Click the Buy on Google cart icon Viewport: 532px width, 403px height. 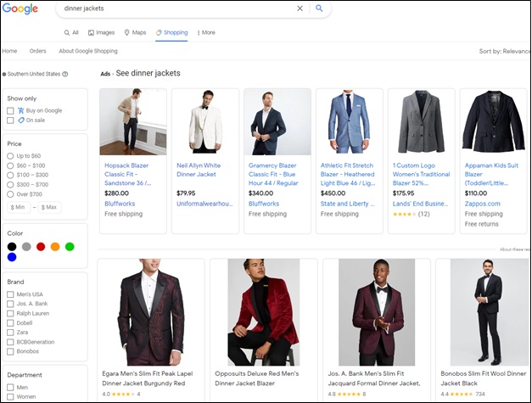point(21,110)
